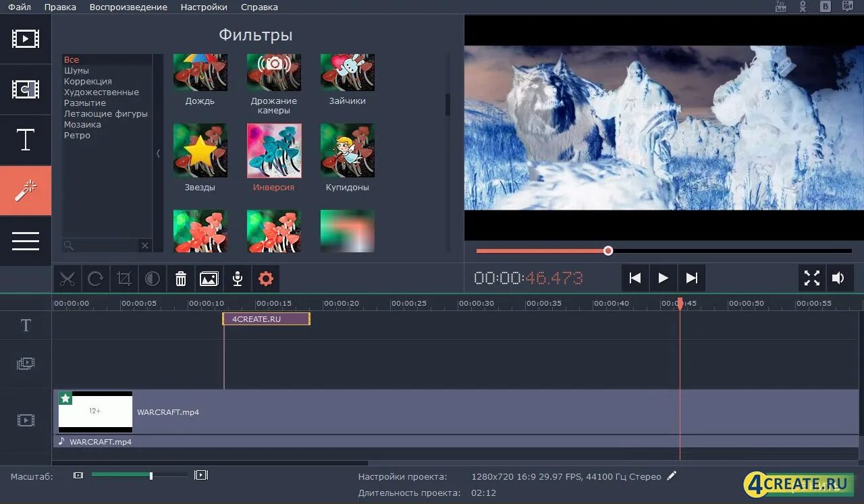Select the Коррекция filter category
864x504 pixels.
(x=88, y=82)
